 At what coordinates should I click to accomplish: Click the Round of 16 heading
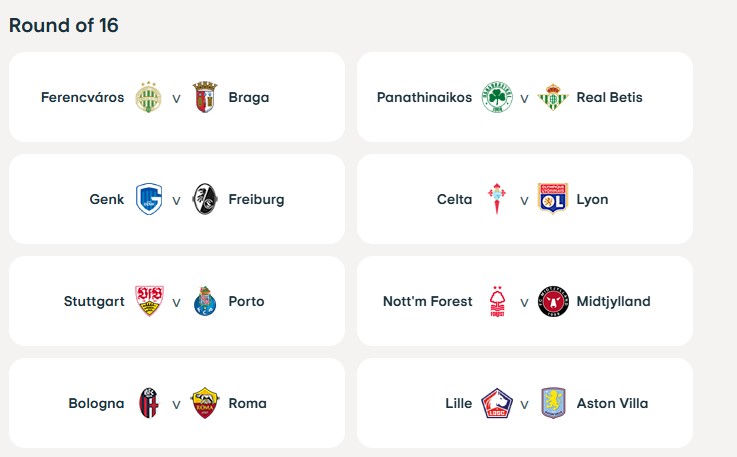point(64,25)
